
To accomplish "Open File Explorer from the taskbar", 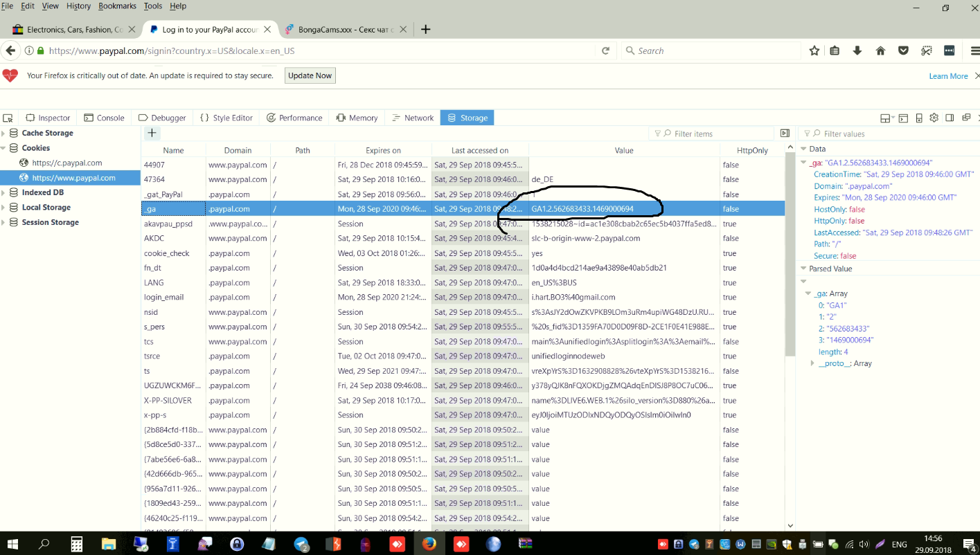I will [x=108, y=544].
